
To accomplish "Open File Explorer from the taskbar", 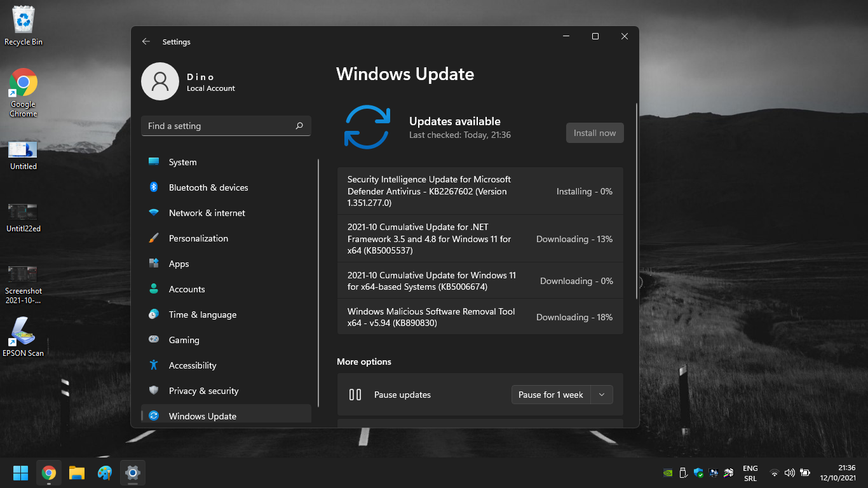I will [77, 473].
